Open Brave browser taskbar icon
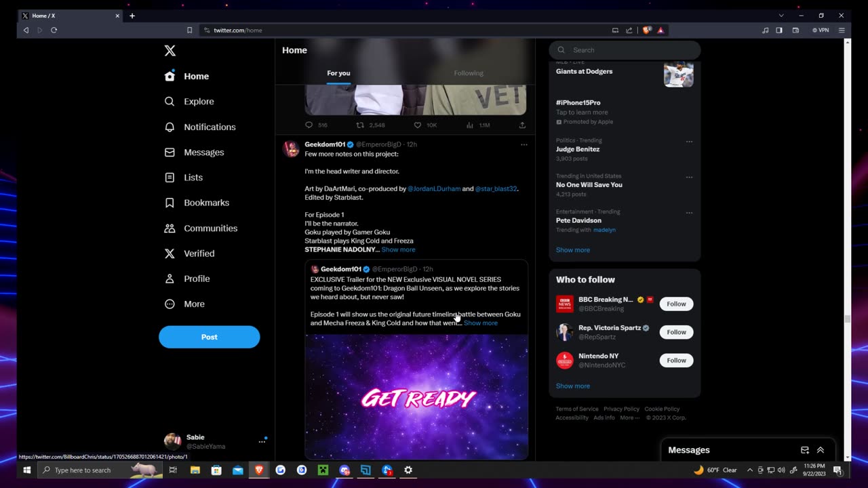 coord(259,470)
